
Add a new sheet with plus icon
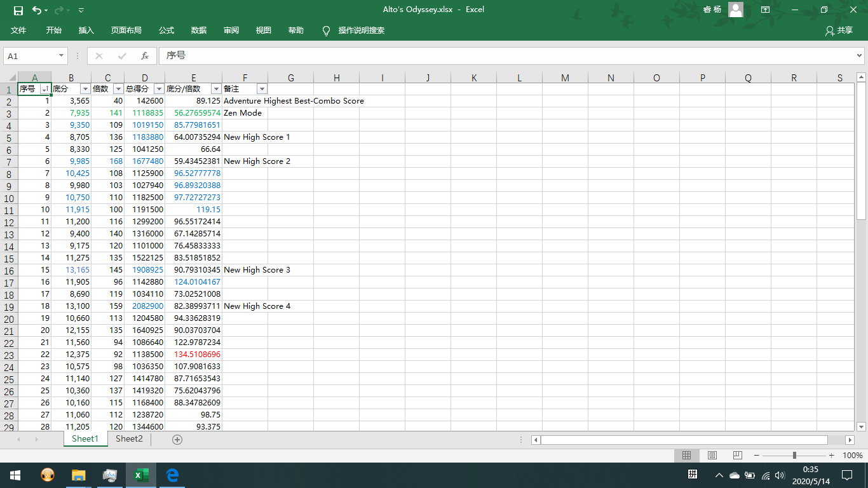click(x=177, y=440)
